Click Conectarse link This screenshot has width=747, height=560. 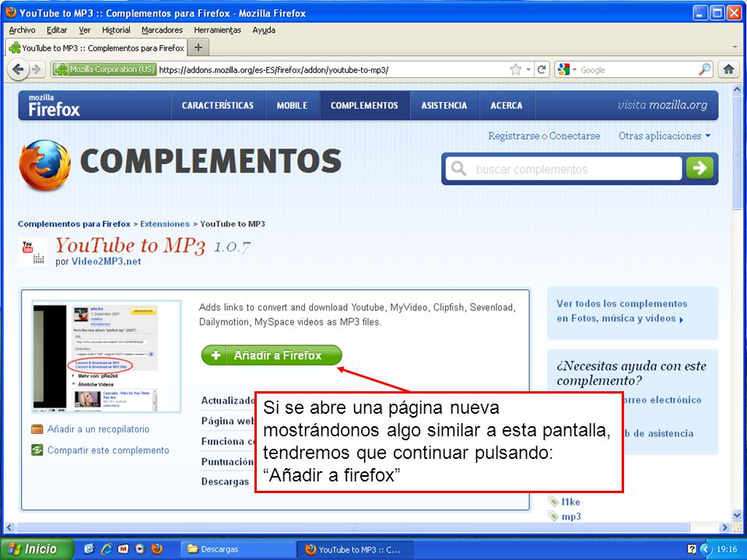click(574, 135)
